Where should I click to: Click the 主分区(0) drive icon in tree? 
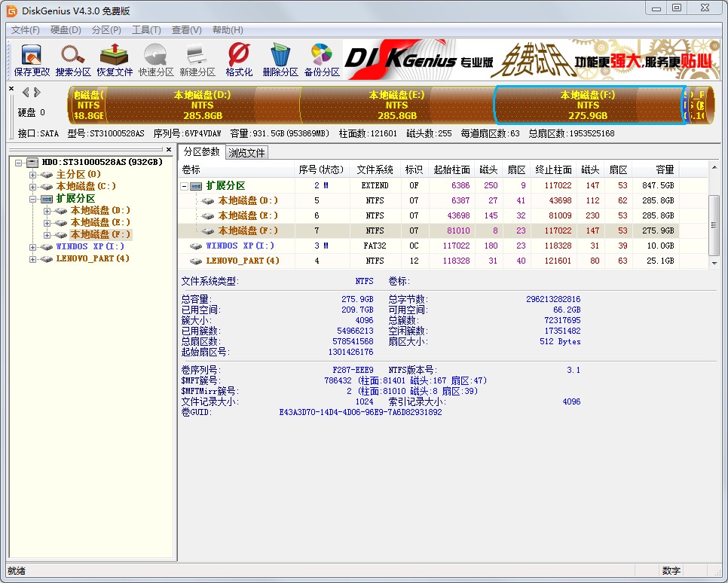(x=47, y=175)
